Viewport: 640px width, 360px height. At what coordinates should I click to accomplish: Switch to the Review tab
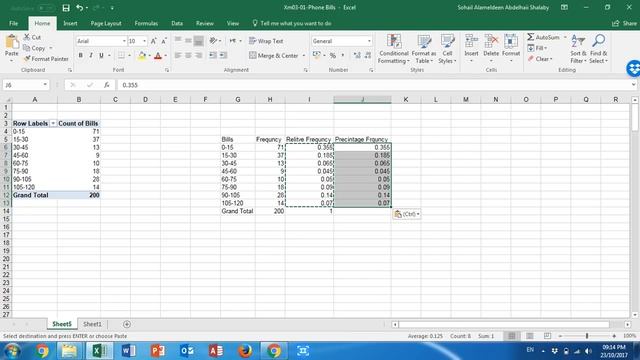[x=204, y=23]
